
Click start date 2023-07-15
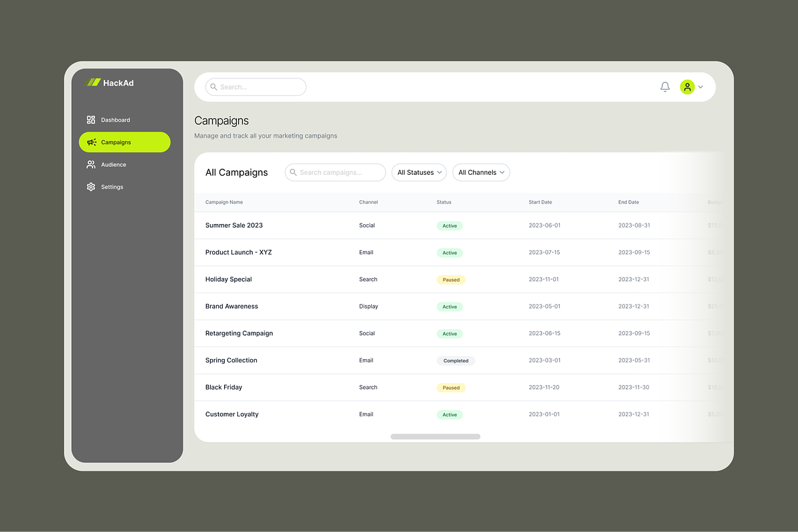545,253
